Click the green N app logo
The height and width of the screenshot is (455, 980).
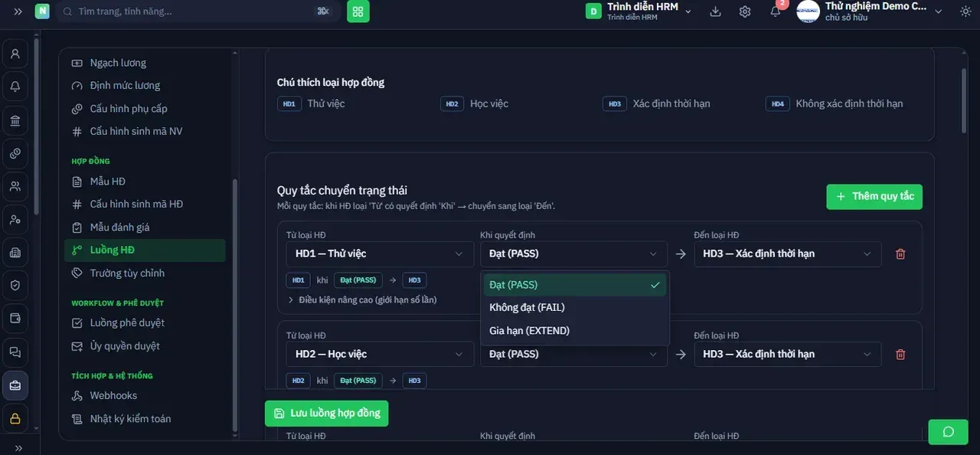[42, 11]
